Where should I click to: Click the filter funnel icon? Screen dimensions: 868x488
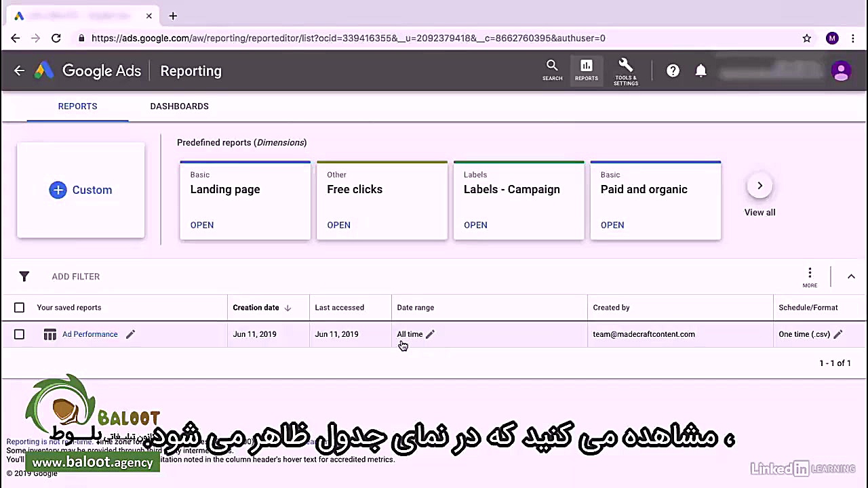pyautogui.click(x=24, y=277)
